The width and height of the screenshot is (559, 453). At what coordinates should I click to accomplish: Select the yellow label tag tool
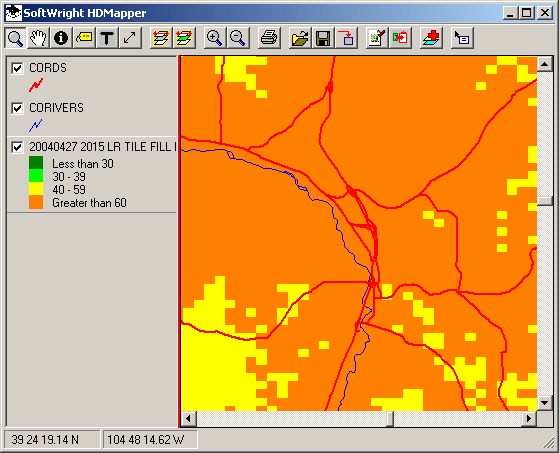click(84, 38)
